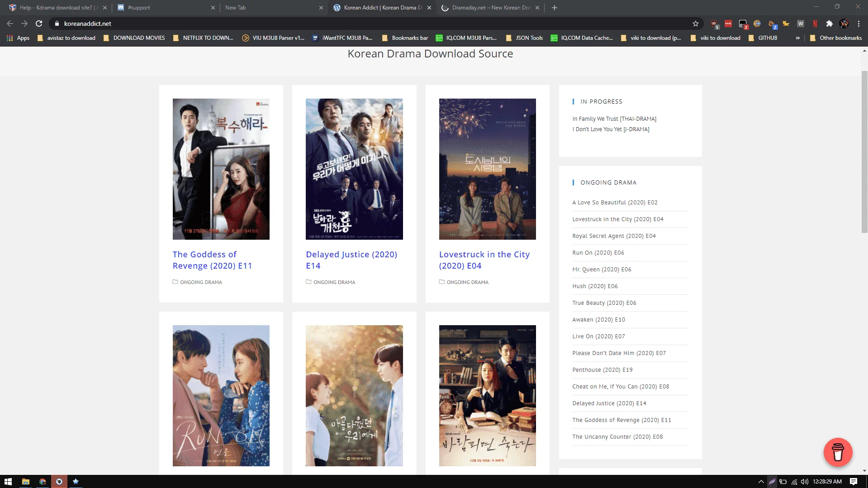Open the VIU M3U8 Parser bookmark
Image resolution: width=868 pixels, height=488 pixels.
[274, 38]
